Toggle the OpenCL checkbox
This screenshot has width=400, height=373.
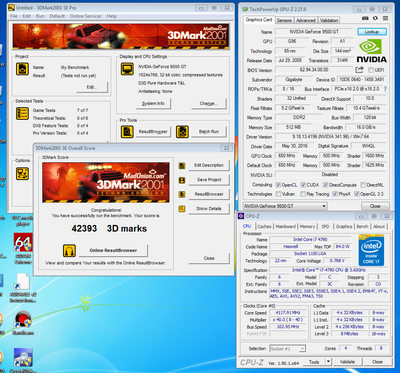click(279, 185)
